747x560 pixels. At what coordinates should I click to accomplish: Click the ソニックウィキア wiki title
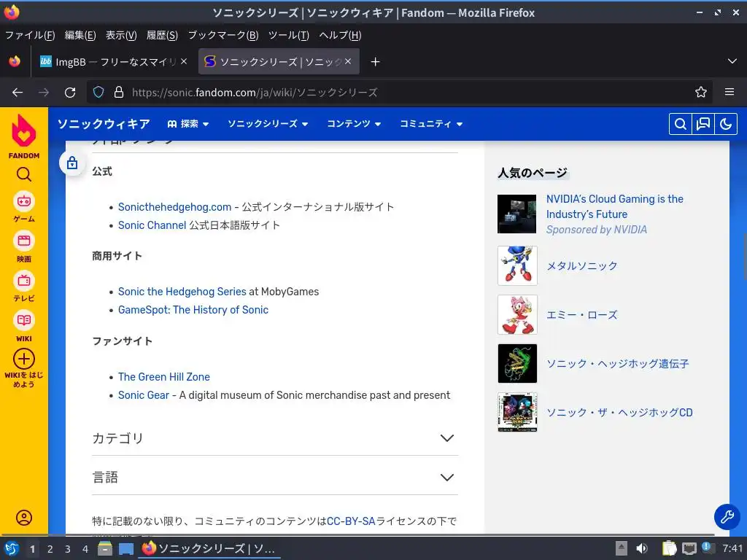click(x=104, y=124)
